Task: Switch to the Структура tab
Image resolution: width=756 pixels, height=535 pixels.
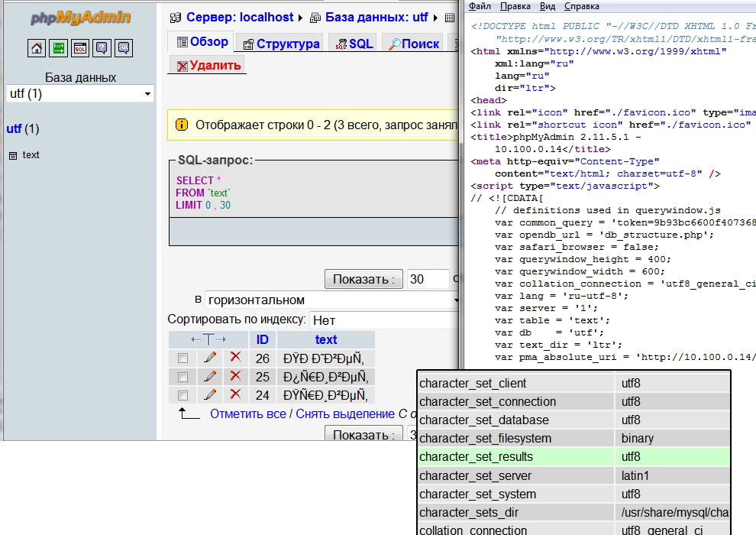Action: coord(281,44)
